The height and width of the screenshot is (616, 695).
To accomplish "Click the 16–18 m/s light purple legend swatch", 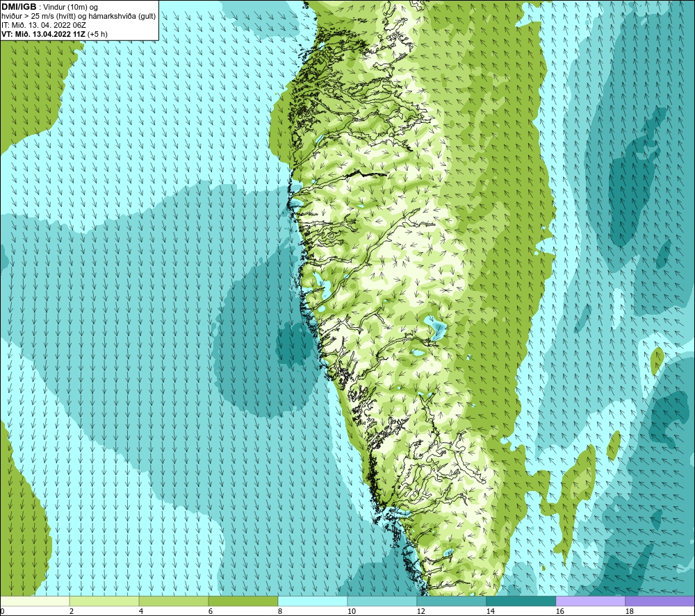I will point(590,601).
